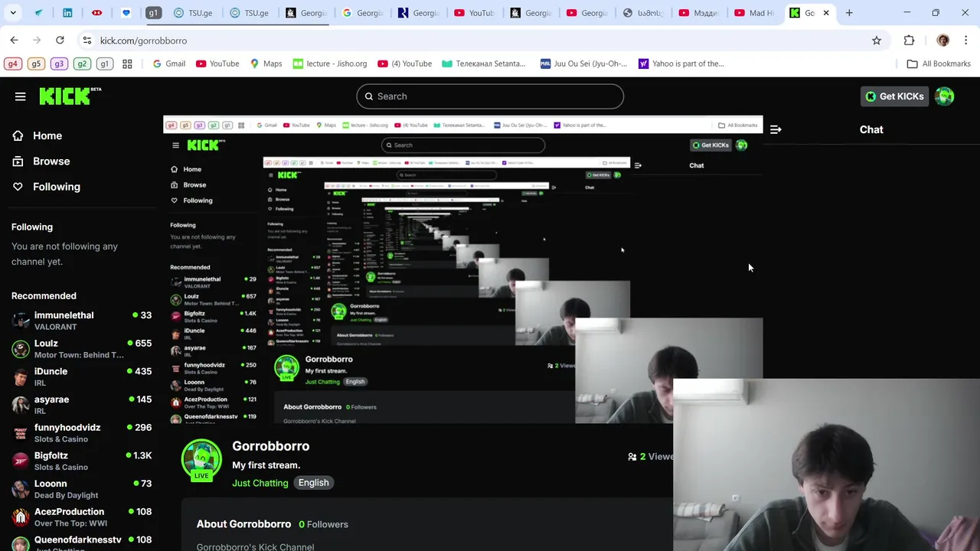The width and height of the screenshot is (980, 551).
Task: Click Looonn channel avatar
Action: 21,489
